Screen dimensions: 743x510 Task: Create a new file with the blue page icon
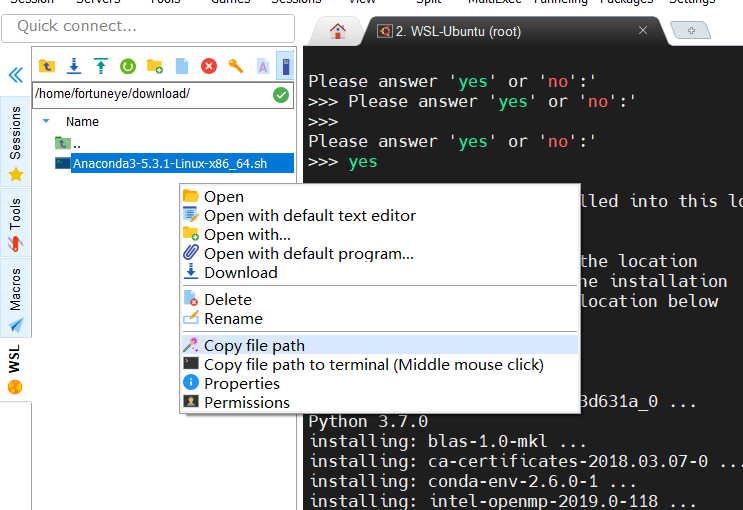pyautogui.click(x=182, y=66)
